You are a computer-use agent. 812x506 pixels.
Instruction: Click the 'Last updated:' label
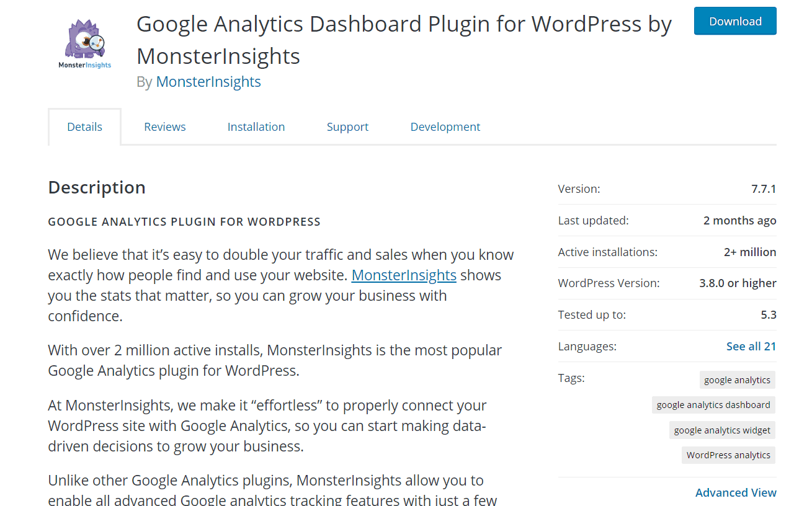593,221
